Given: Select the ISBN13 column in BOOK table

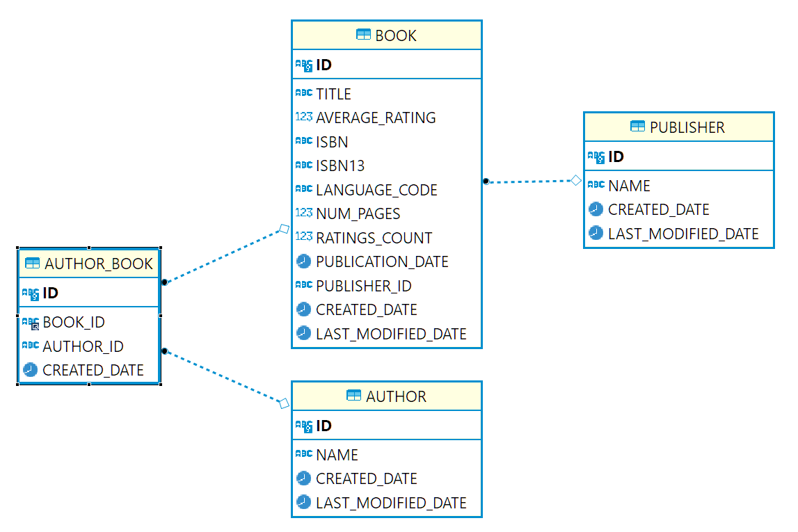Looking at the screenshot, I should 340,166.
